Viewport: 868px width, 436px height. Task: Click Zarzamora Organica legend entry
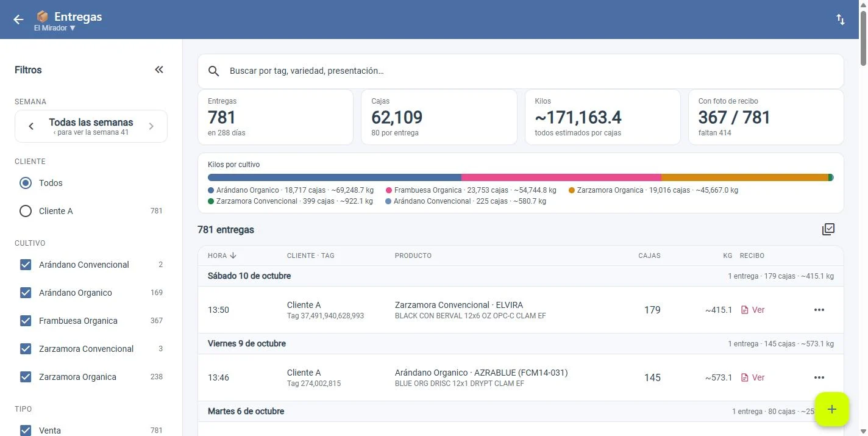click(x=653, y=190)
